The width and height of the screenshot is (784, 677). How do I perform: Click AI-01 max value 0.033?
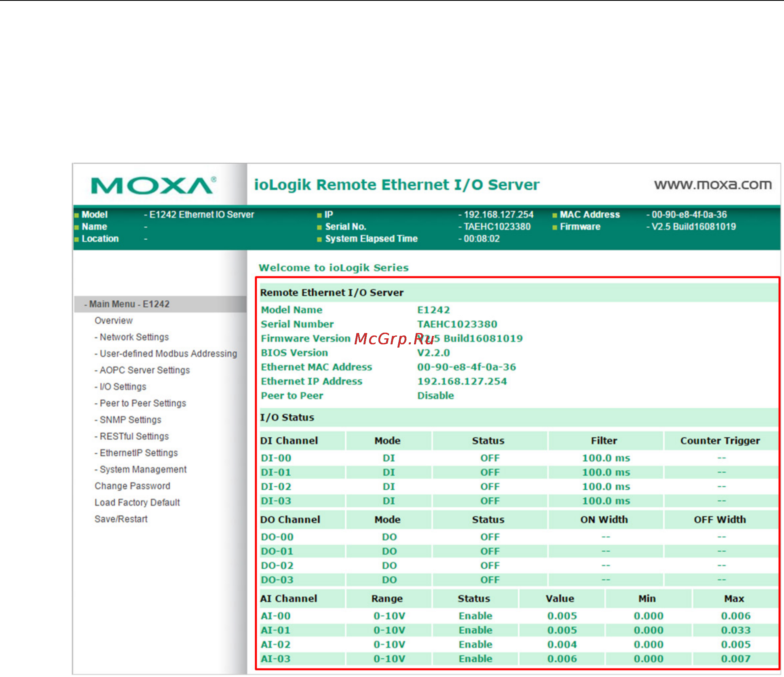point(735,631)
